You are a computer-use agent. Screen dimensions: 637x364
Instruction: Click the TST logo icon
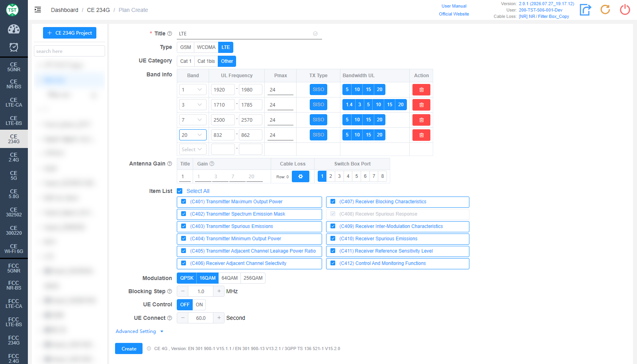pos(13,10)
